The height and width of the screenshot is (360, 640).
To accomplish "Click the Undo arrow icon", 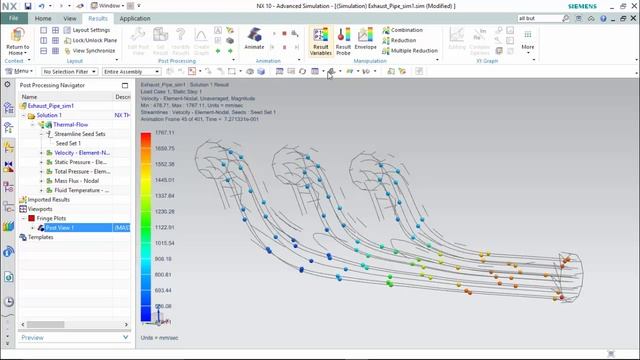I will pos(41,6).
